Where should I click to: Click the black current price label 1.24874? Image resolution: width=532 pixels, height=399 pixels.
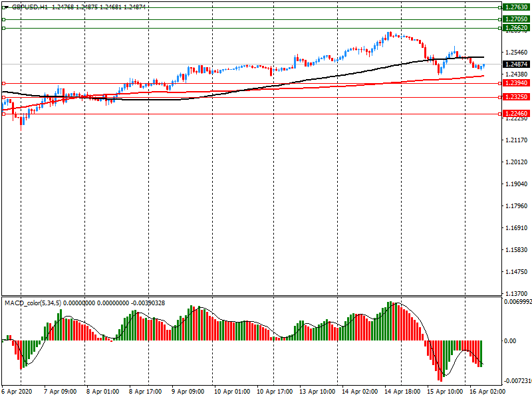(x=517, y=64)
